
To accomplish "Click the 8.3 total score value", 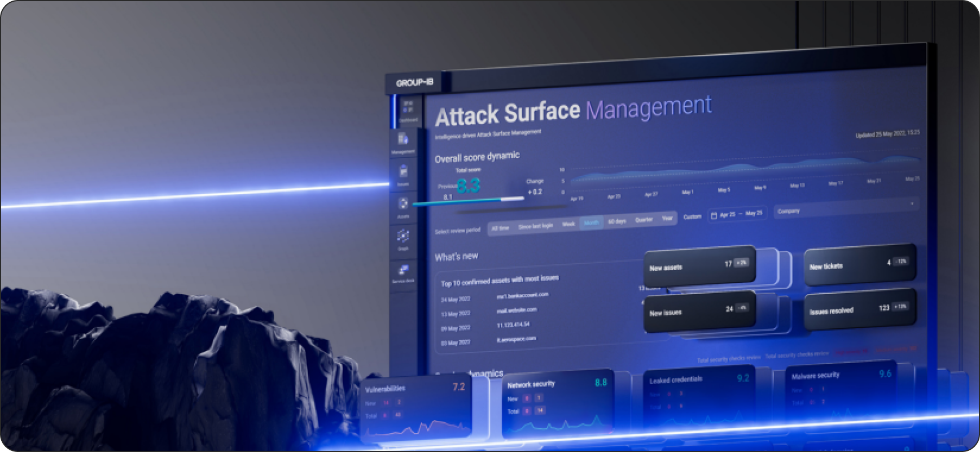I will coord(469,186).
